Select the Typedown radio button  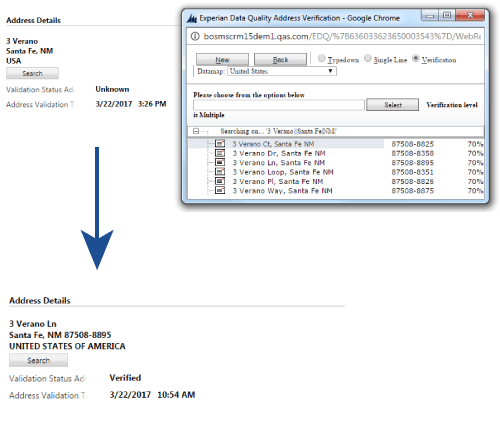pos(321,58)
